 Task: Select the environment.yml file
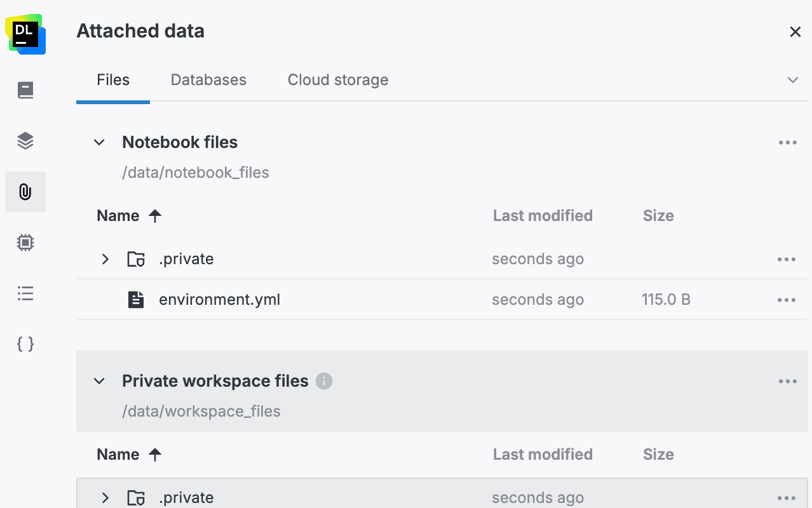click(219, 300)
